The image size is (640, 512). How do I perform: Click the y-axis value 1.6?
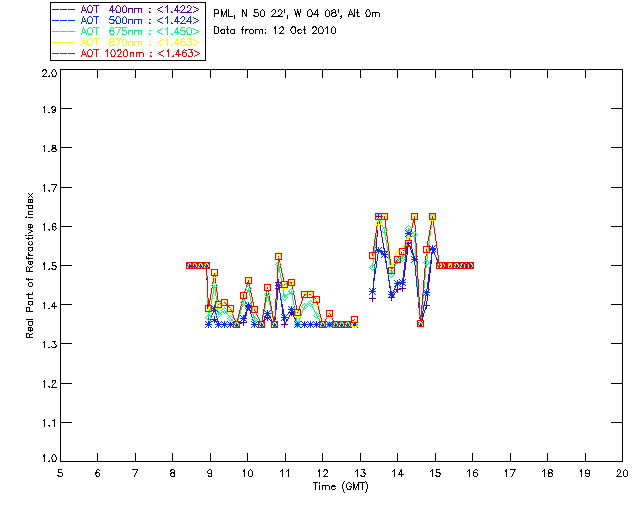[49, 227]
